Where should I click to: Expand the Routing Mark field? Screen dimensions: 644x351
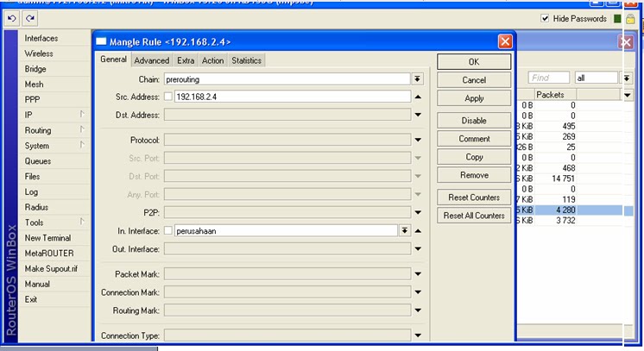[418, 310]
